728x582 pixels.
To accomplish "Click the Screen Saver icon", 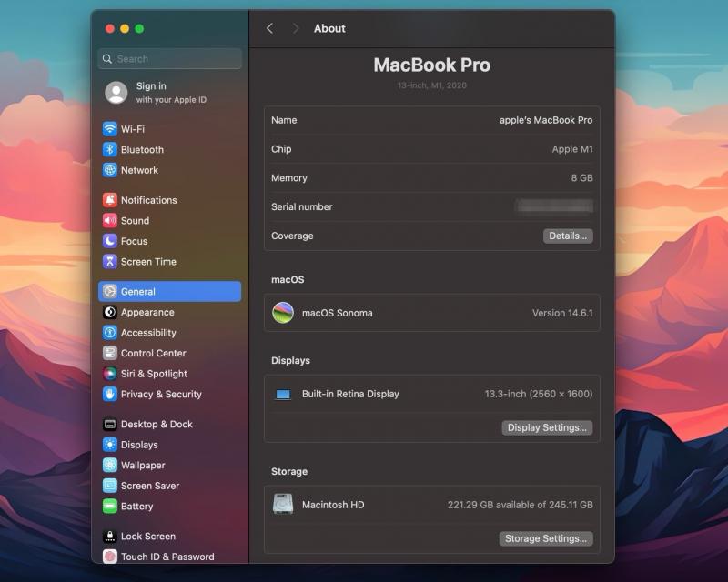I will [x=110, y=486].
